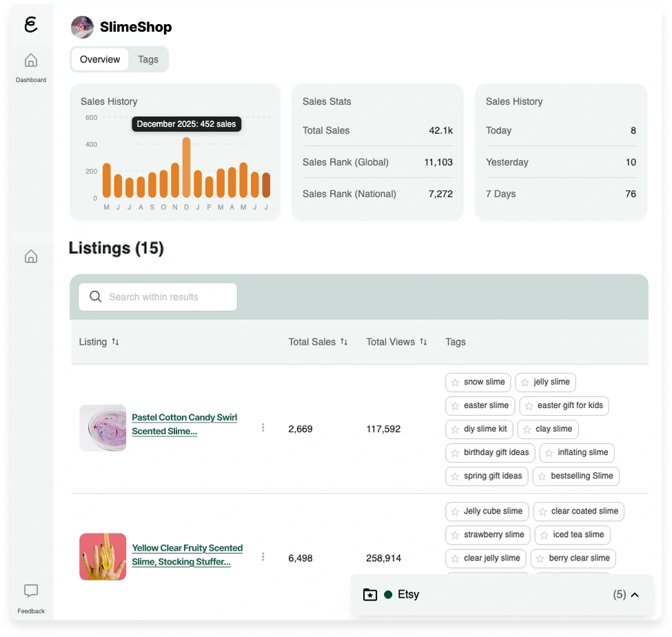672x637 pixels.
Task: Click the Sales Rank (Global) 11,103 value
Action: 438,162
